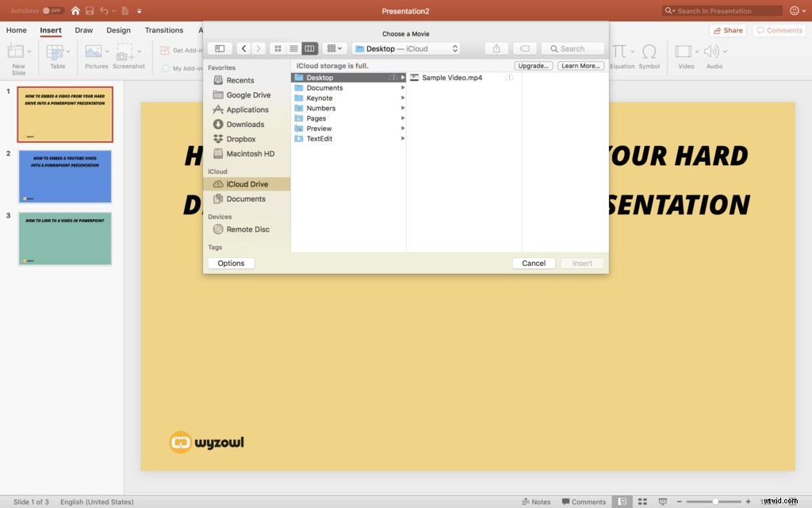The image size is (812, 508).
Task: Switch to the Design tab
Action: pyautogui.click(x=118, y=30)
